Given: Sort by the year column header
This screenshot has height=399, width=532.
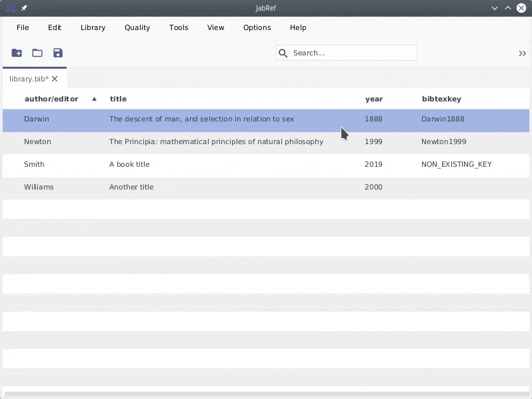Looking at the screenshot, I should tap(374, 99).
